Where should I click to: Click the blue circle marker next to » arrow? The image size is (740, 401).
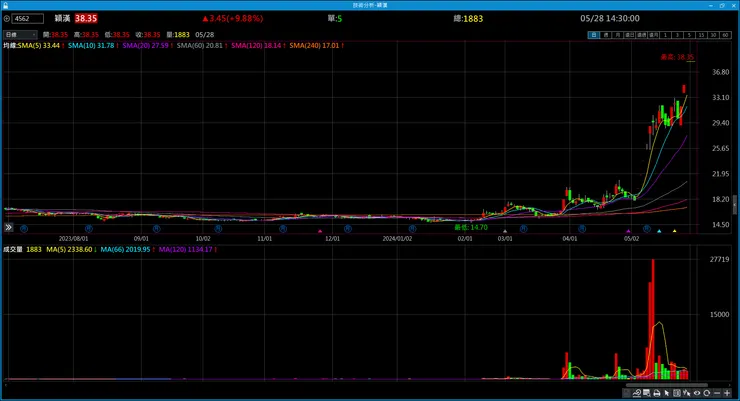[x=24, y=228]
